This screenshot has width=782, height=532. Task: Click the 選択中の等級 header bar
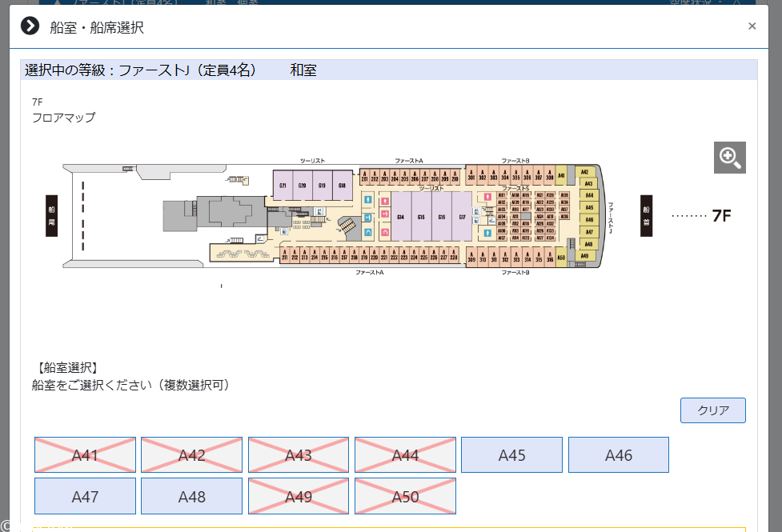(x=388, y=70)
